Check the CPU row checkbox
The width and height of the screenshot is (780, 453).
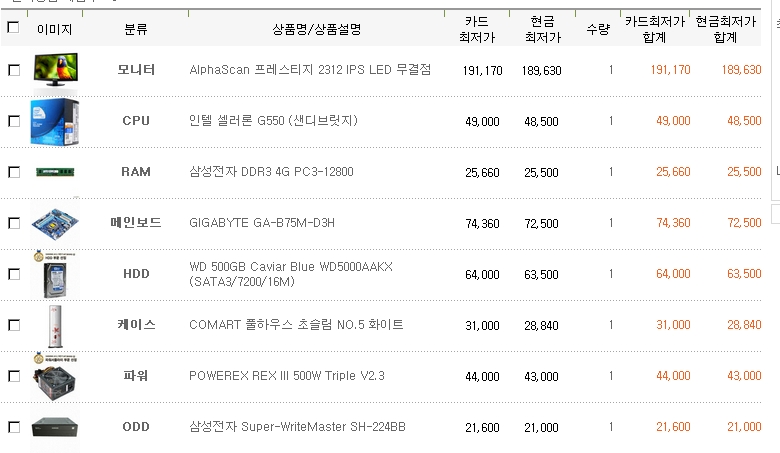[x=14, y=121]
